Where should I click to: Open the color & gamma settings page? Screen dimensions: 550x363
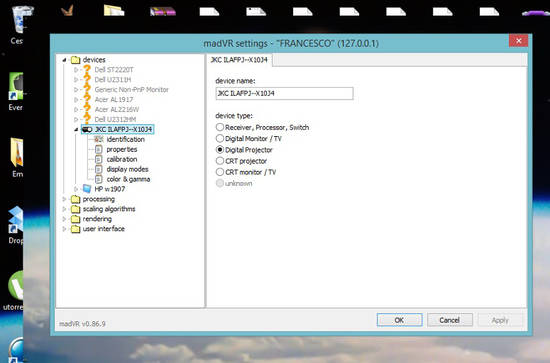click(128, 180)
